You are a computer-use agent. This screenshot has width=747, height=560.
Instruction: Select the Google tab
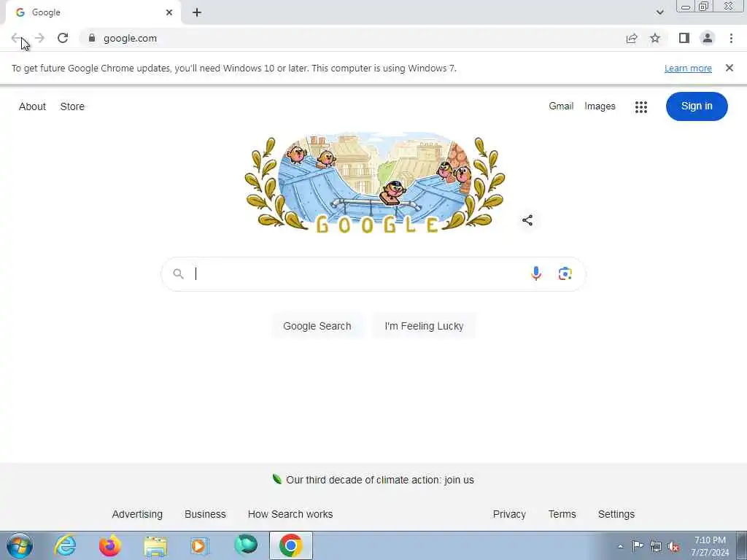pos(93,13)
